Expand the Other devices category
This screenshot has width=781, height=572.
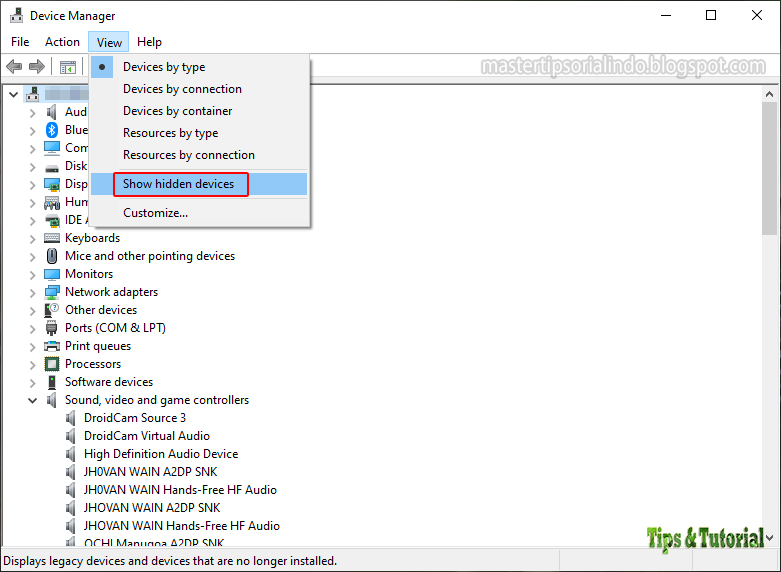(x=32, y=311)
